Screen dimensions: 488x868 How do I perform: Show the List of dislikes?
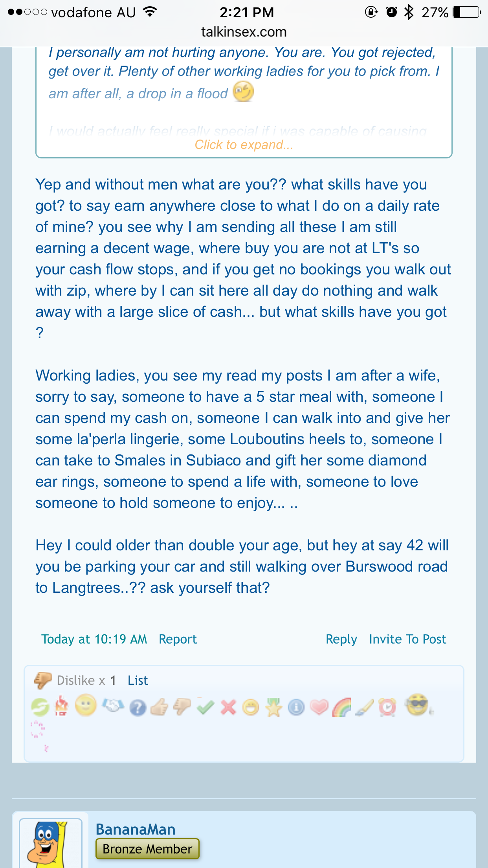pos(138,680)
